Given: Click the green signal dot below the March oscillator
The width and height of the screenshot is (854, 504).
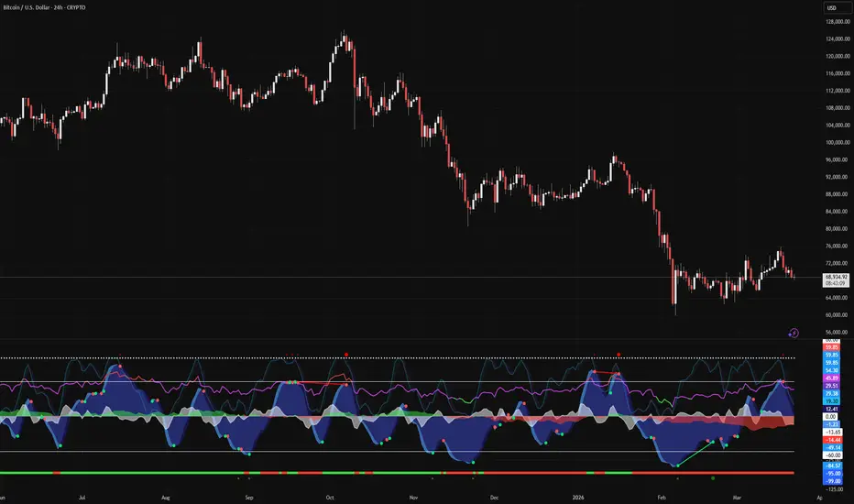Looking at the screenshot, I should [x=713, y=478].
